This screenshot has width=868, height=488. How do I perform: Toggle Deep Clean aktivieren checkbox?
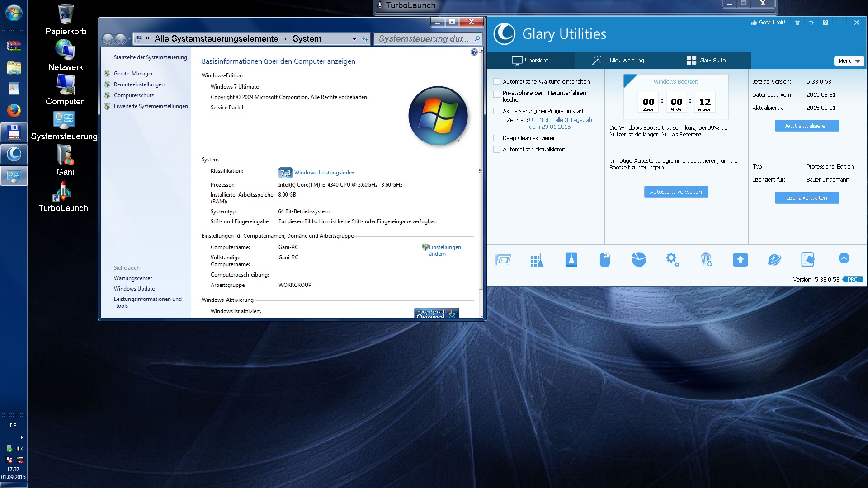pos(497,138)
